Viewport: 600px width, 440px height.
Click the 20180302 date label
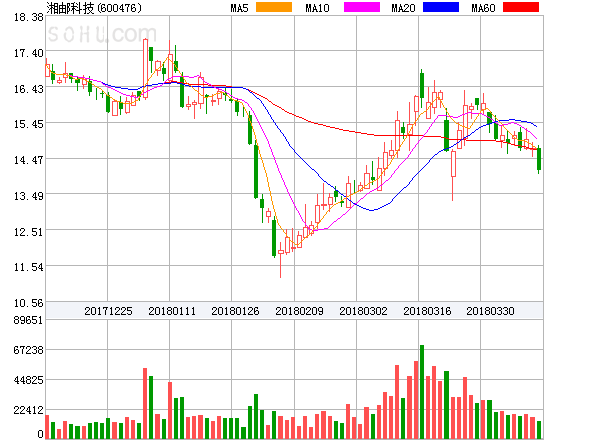(x=363, y=311)
